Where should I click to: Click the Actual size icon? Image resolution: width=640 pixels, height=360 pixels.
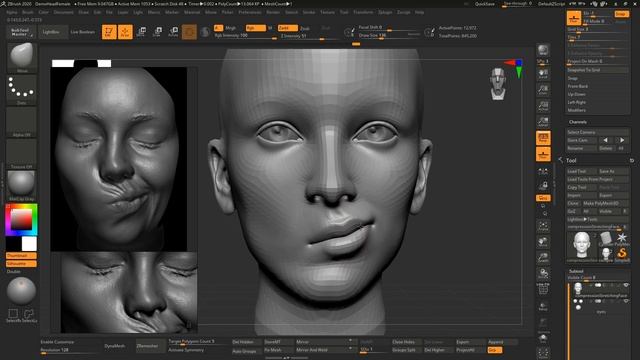click(543, 106)
